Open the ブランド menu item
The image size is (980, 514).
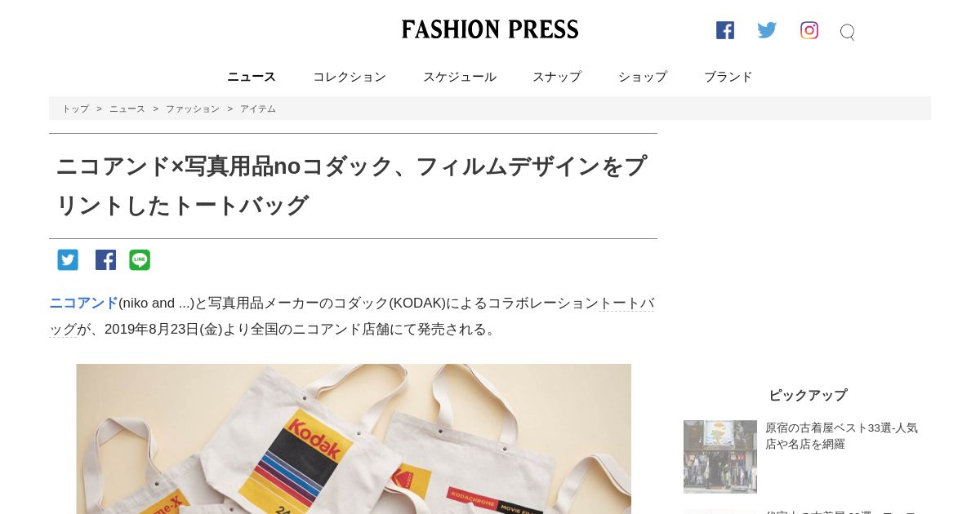tap(728, 77)
